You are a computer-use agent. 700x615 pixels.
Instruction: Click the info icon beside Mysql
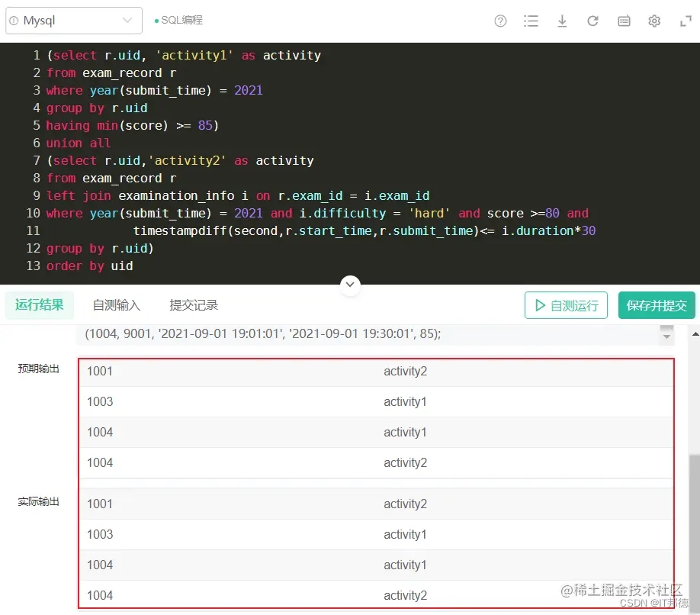(x=14, y=21)
